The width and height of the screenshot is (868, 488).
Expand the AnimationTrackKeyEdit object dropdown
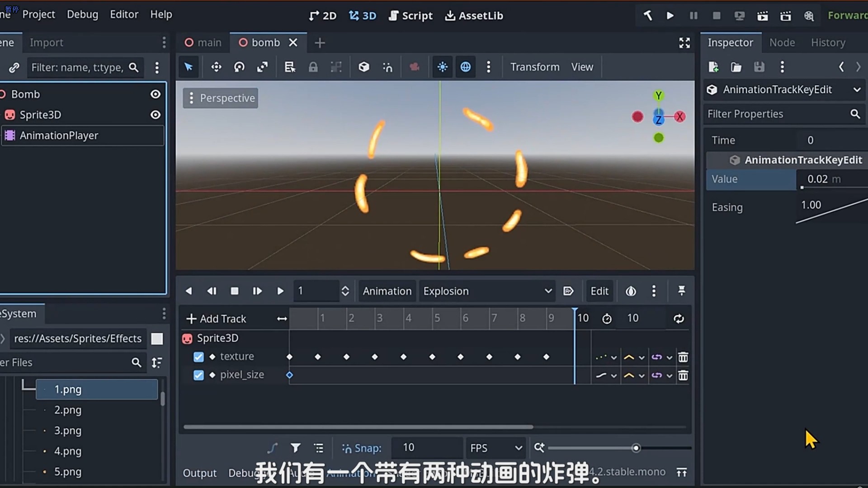click(857, 89)
